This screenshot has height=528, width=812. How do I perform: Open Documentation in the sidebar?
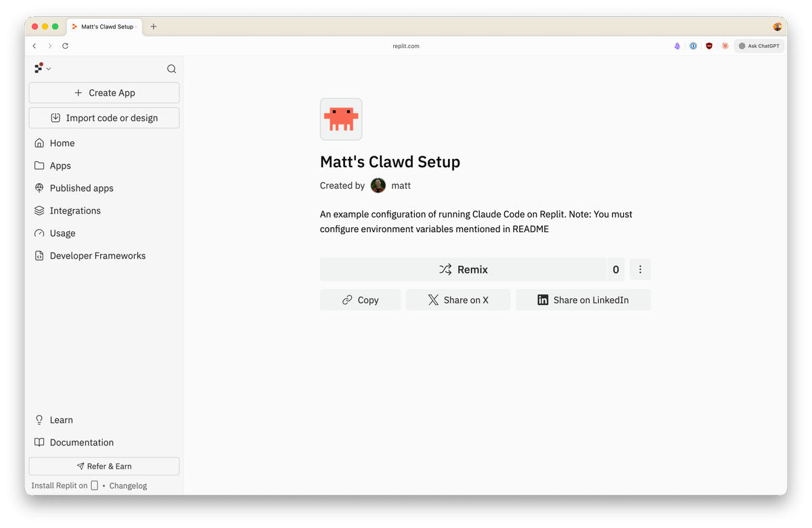(x=104, y=443)
